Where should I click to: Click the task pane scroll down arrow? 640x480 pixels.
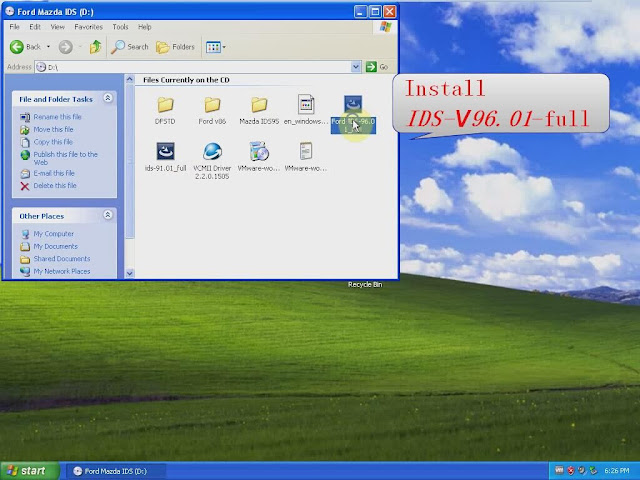[x=129, y=273]
